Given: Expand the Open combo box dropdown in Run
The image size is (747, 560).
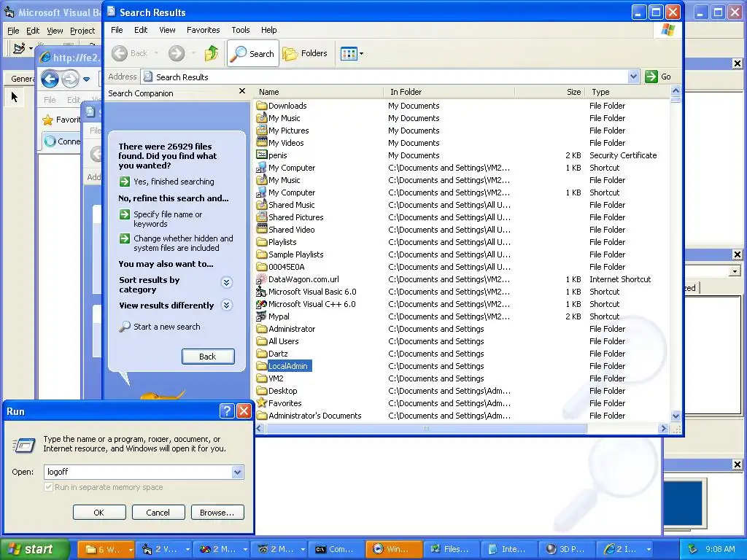Looking at the screenshot, I should click(237, 472).
